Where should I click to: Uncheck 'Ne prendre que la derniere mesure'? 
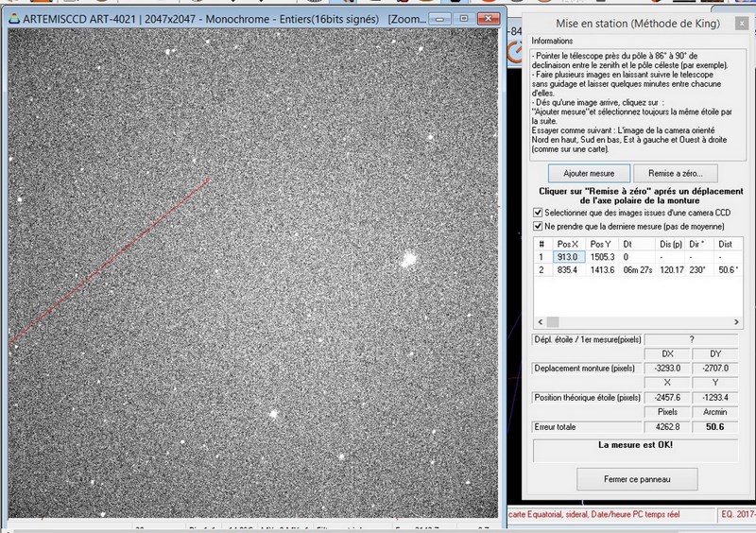538,226
